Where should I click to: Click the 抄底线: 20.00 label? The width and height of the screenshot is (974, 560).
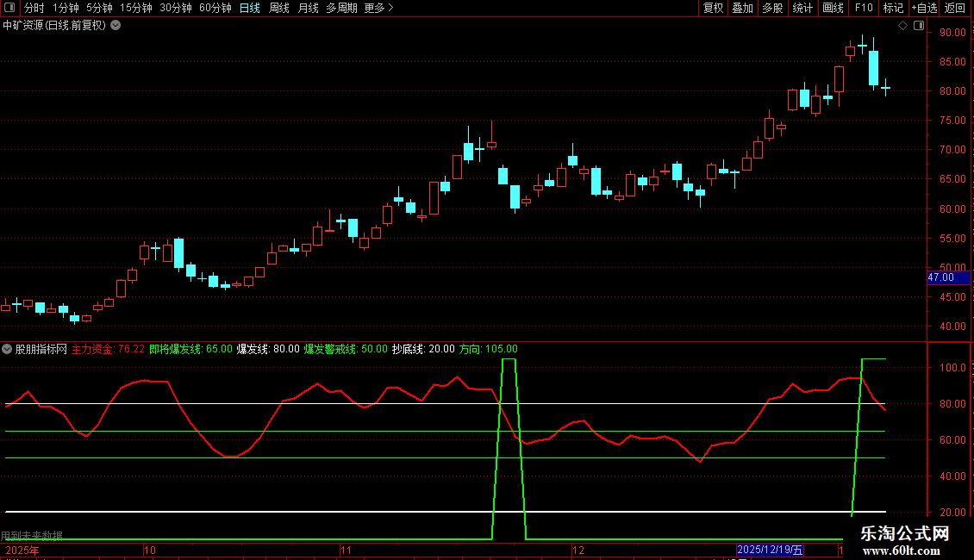423,349
